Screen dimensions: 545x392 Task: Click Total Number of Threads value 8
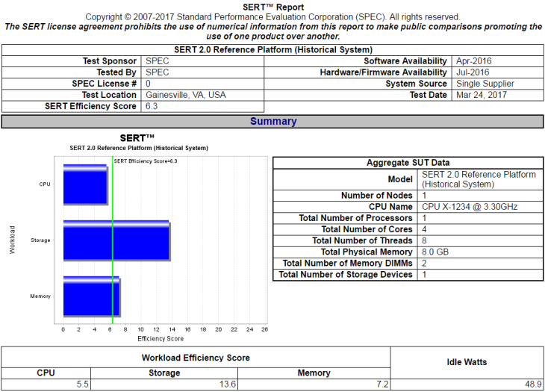coord(424,240)
